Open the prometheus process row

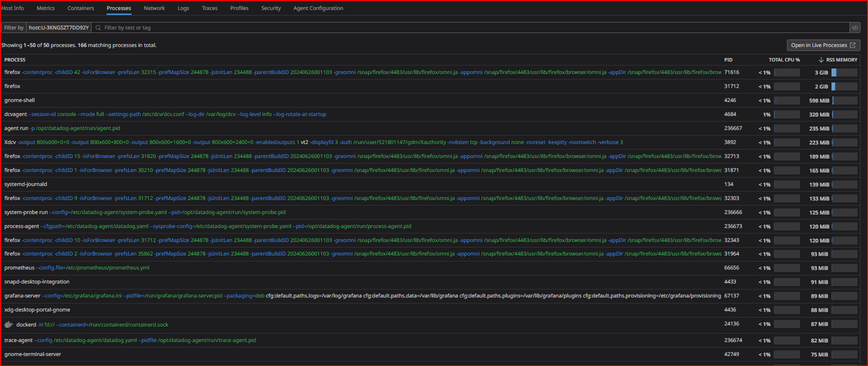(x=20, y=268)
